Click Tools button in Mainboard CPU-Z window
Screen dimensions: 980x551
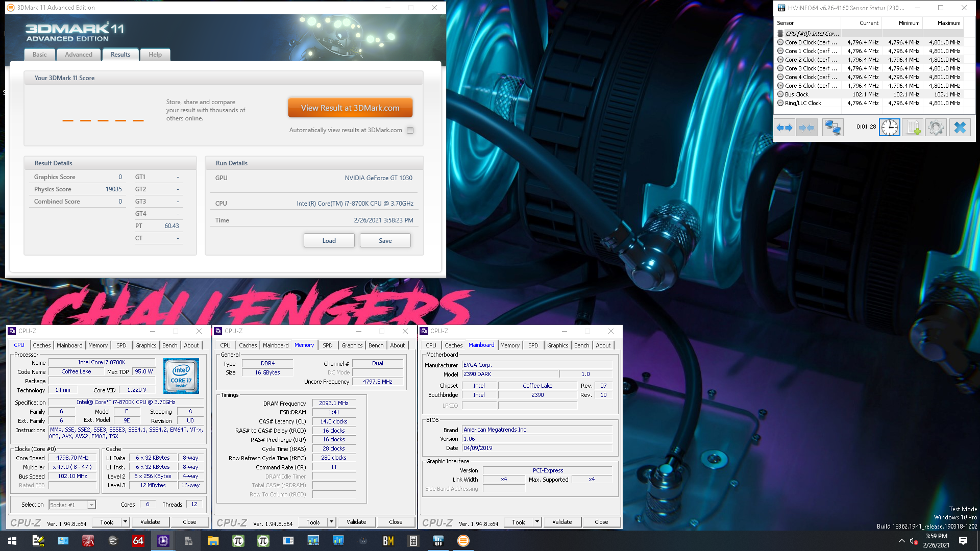pyautogui.click(x=519, y=522)
